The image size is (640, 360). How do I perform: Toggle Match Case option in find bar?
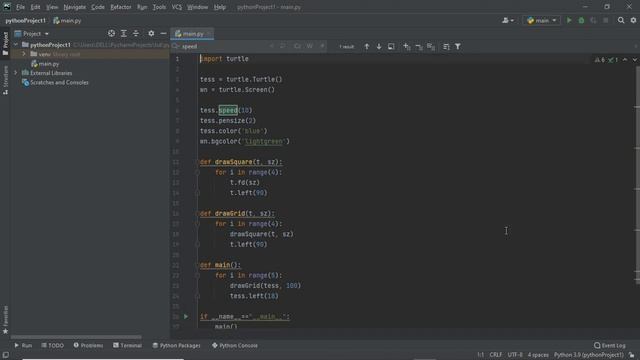point(297,46)
